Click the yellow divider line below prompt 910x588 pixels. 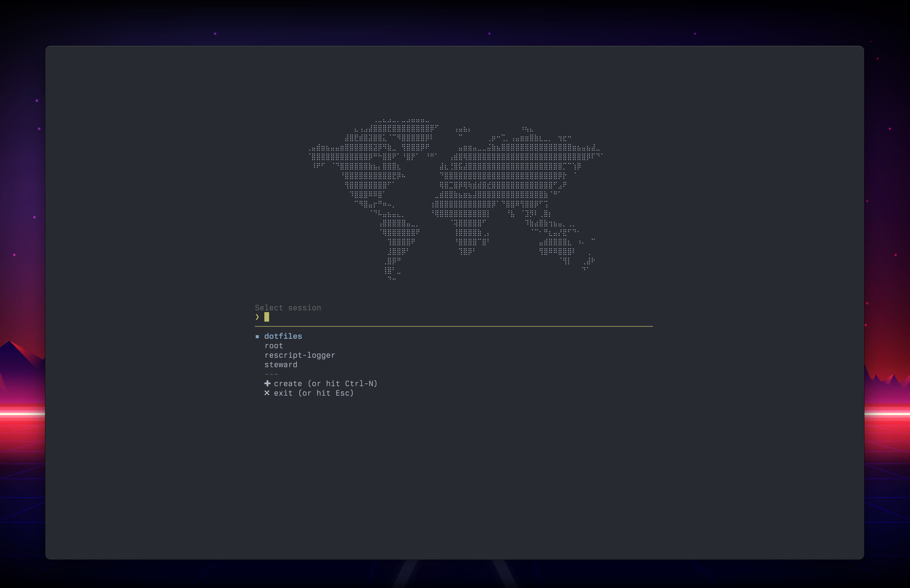coord(454,326)
